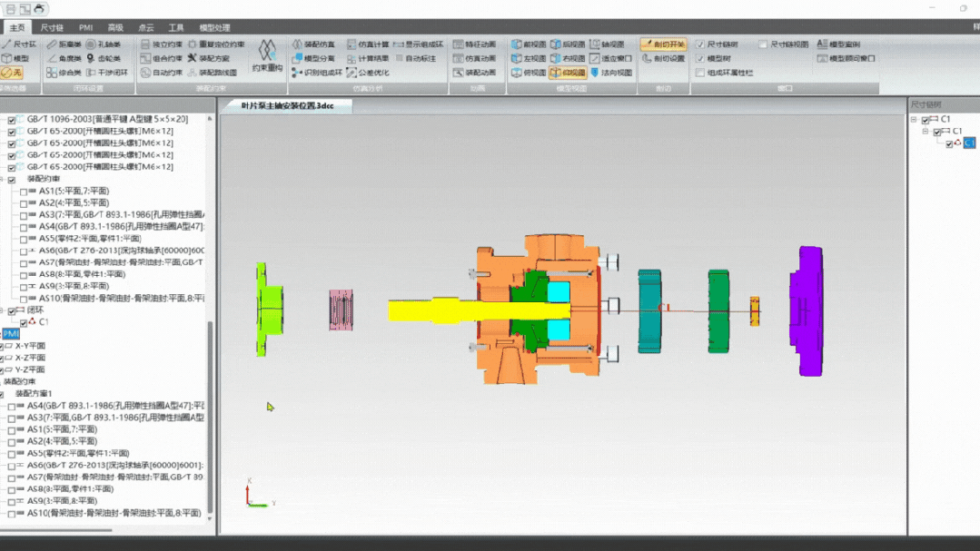Click the 组合约束 combined constraint tool
The image size is (980, 551).
[162, 58]
